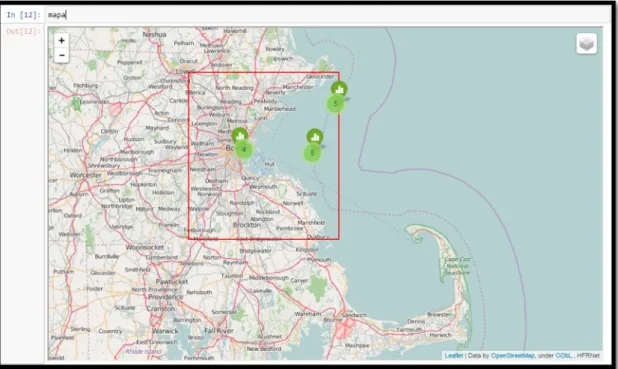The image size is (618, 369).
Task: Click the Pawtucket label
Action: (x=172, y=282)
